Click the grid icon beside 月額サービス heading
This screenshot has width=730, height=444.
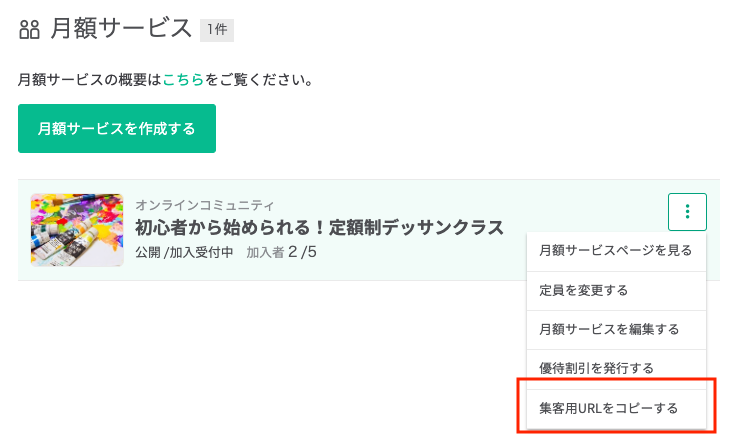pos(29,30)
